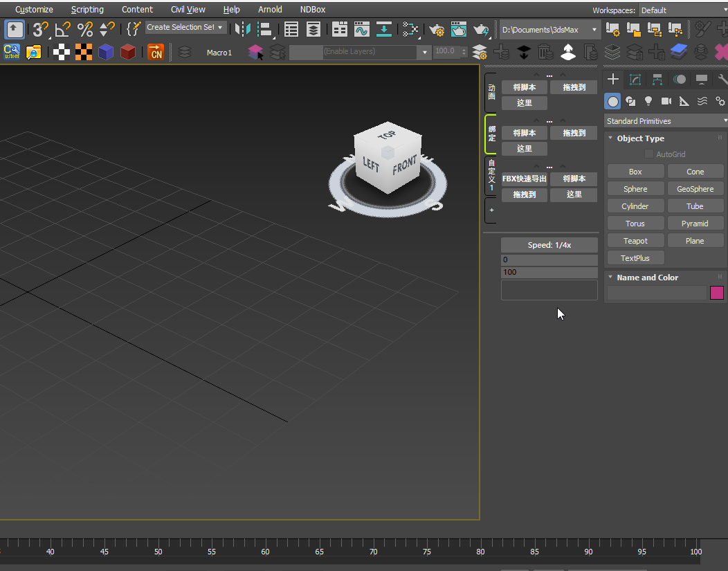Image resolution: width=728 pixels, height=571 pixels.
Task: Select the Helpers category icon
Action: coord(684,101)
